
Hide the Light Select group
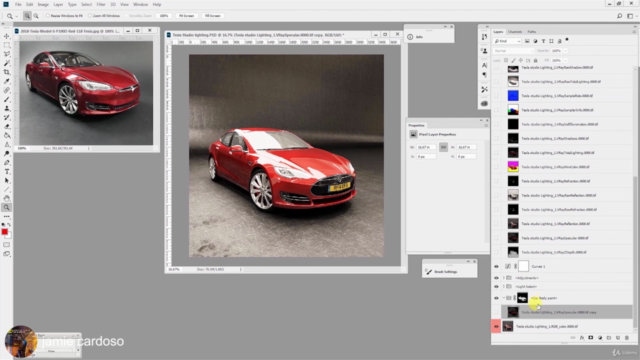(x=496, y=287)
